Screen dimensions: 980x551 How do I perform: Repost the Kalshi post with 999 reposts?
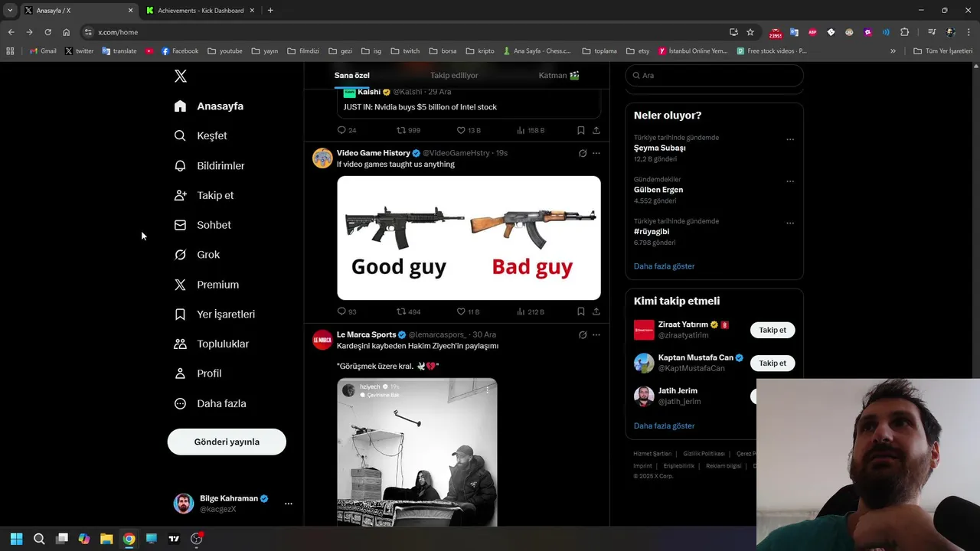click(x=408, y=130)
